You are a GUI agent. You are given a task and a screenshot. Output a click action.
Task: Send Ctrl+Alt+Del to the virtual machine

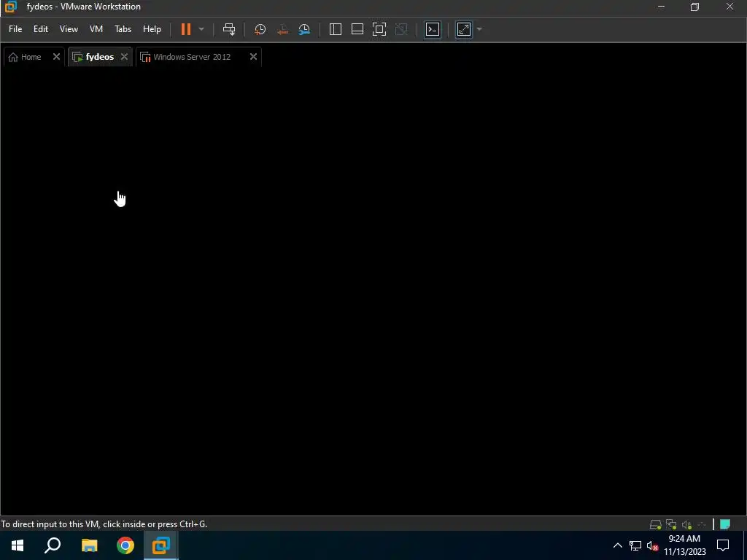[x=229, y=29]
